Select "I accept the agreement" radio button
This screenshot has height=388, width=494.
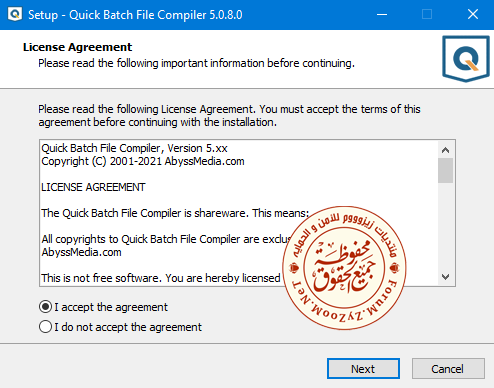pyautogui.click(x=45, y=307)
